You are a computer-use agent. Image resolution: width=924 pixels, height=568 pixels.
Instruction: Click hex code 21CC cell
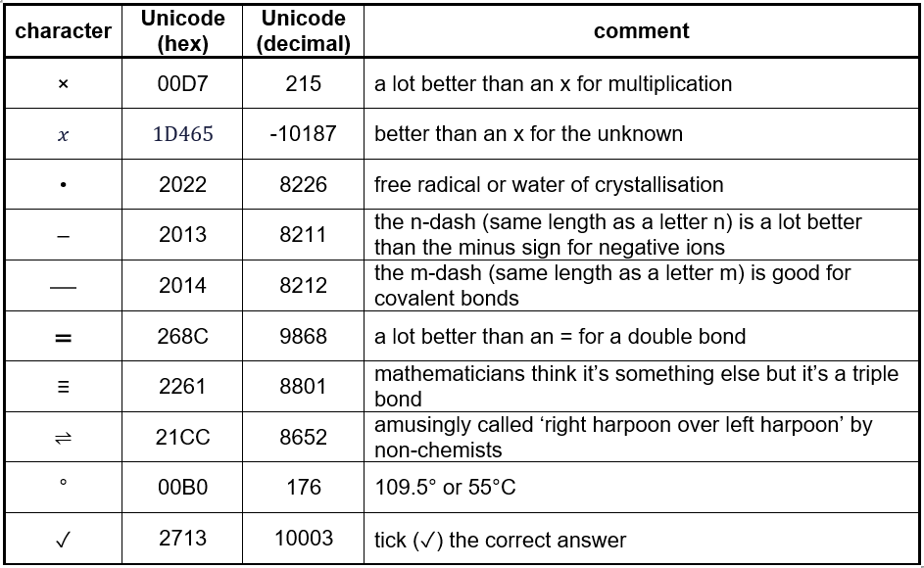tap(182, 438)
